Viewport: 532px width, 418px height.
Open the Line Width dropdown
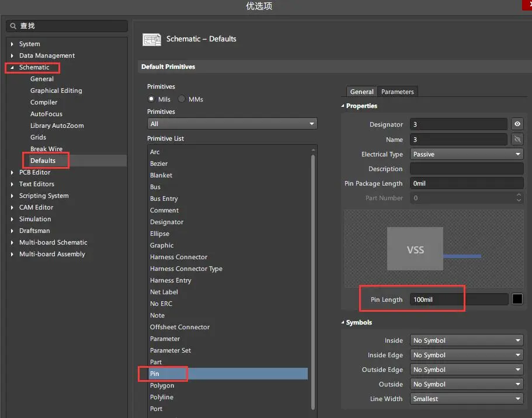point(467,399)
